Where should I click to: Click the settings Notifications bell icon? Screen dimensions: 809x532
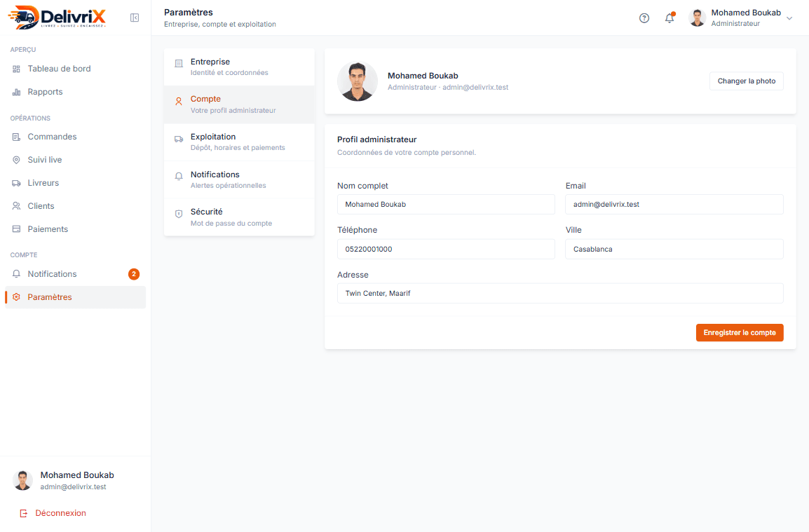point(179,177)
